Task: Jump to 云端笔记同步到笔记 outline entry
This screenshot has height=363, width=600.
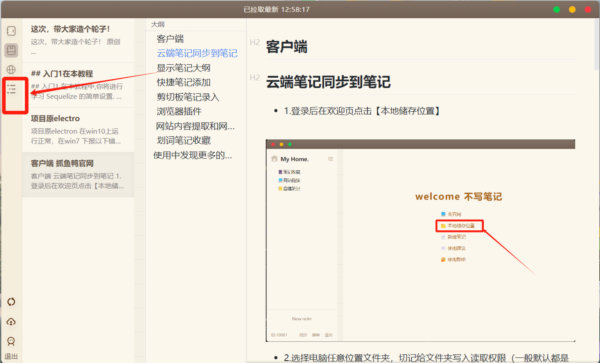Action: (x=197, y=53)
